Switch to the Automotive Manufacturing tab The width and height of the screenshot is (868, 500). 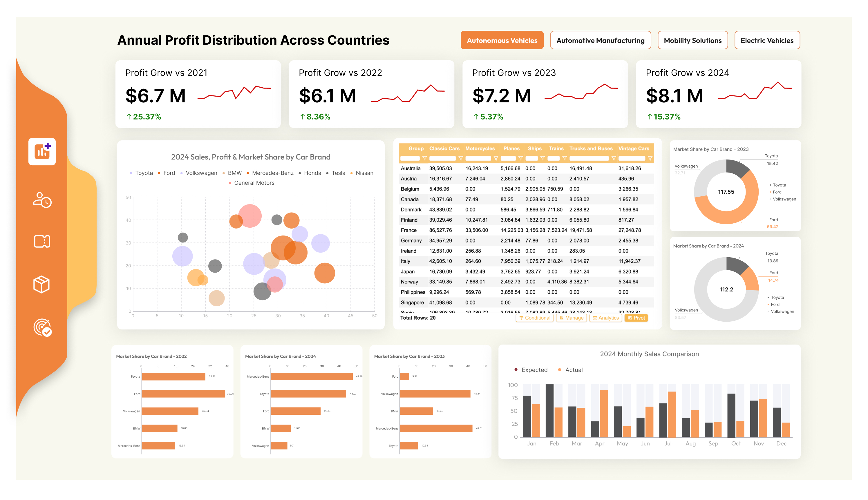pyautogui.click(x=601, y=40)
